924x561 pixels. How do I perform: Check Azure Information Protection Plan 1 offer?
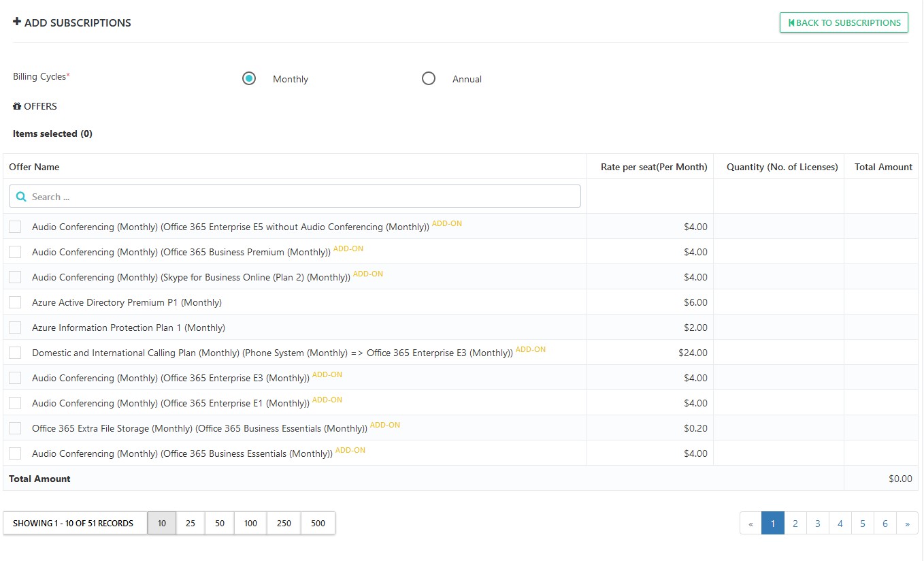15,327
